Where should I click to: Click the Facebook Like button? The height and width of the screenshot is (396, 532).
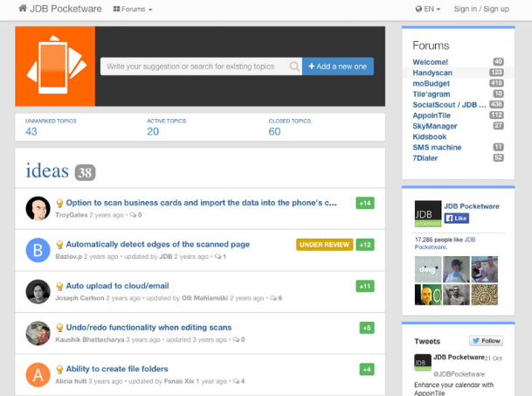[x=457, y=219]
